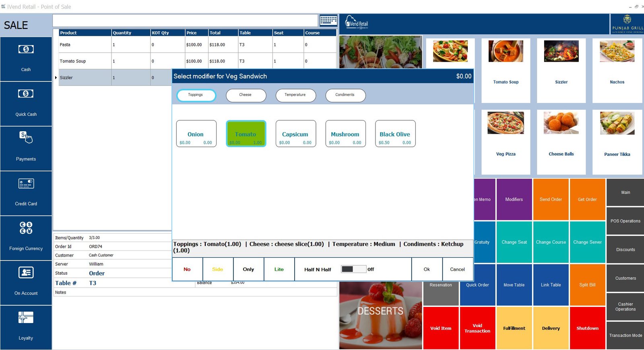Click the Quantity column header
Viewport: 644px width, 350px height.
coord(131,33)
